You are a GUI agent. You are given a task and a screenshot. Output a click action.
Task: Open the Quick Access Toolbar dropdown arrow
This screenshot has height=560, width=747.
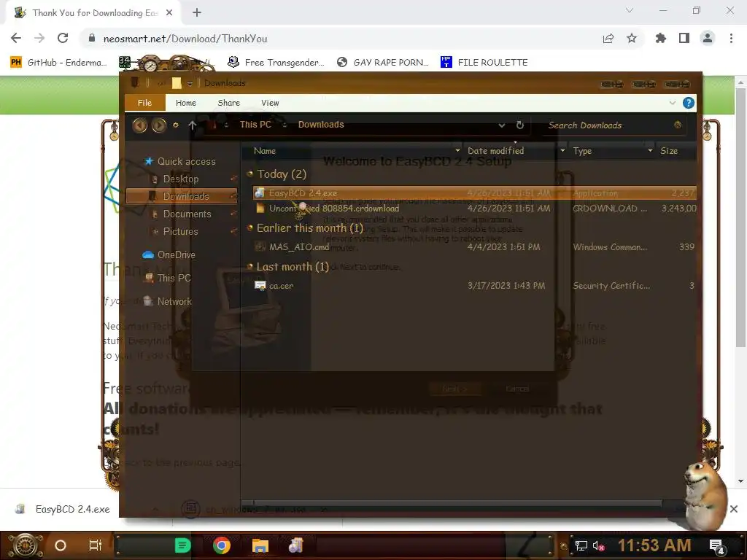[190, 84]
